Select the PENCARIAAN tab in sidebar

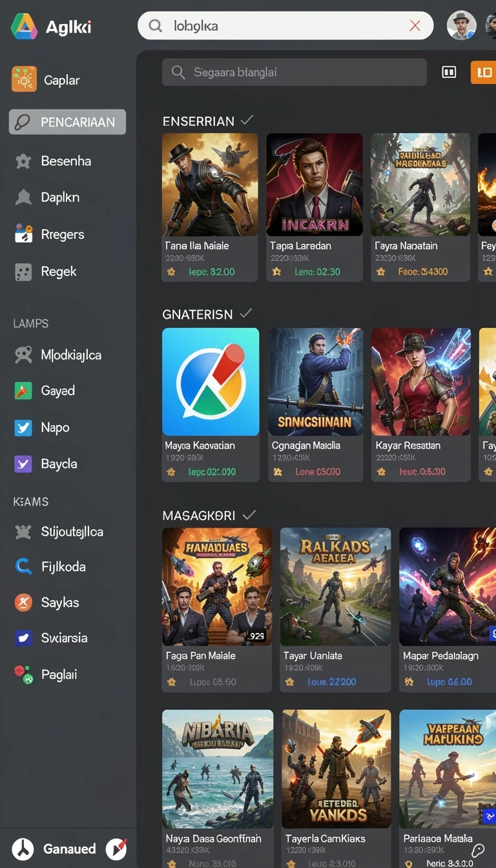(x=67, y=122)
